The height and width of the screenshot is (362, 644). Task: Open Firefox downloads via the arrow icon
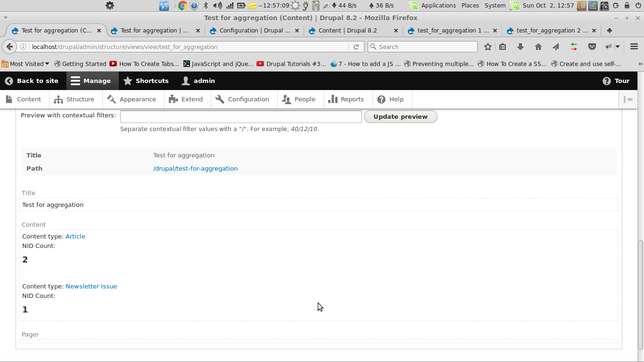pos(520,47)
